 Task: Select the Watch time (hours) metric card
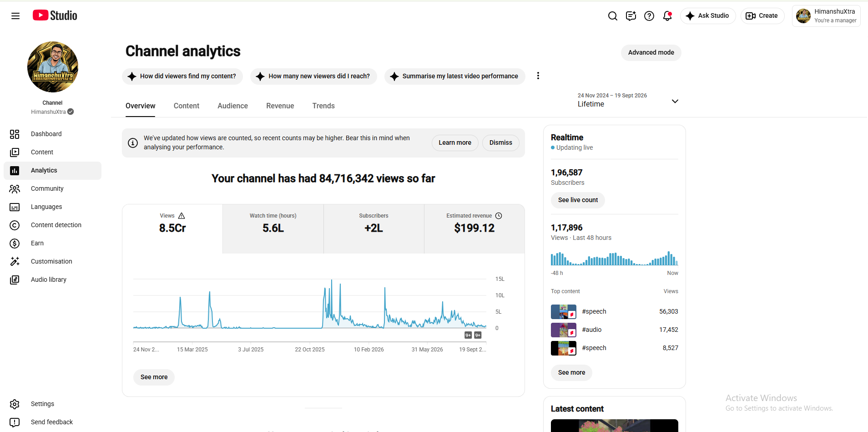pos(273,229)
